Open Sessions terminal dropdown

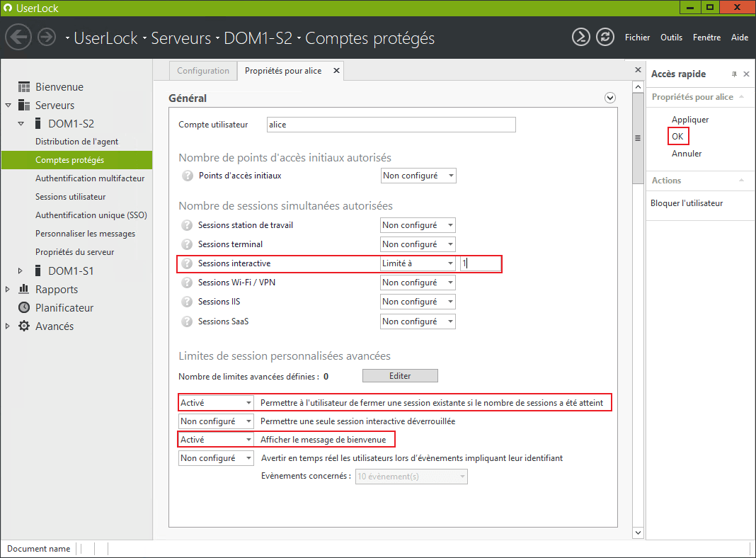[418, 244]
